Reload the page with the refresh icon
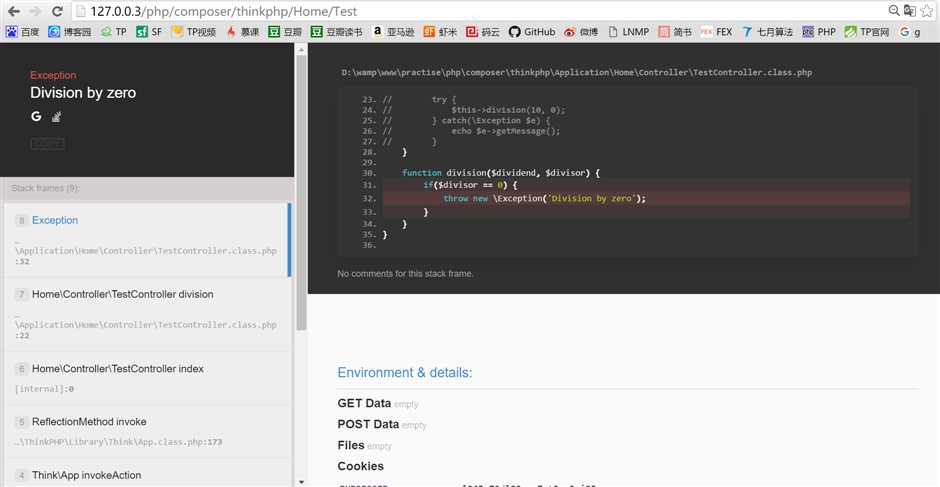940x487 pixels. point(57,11)
